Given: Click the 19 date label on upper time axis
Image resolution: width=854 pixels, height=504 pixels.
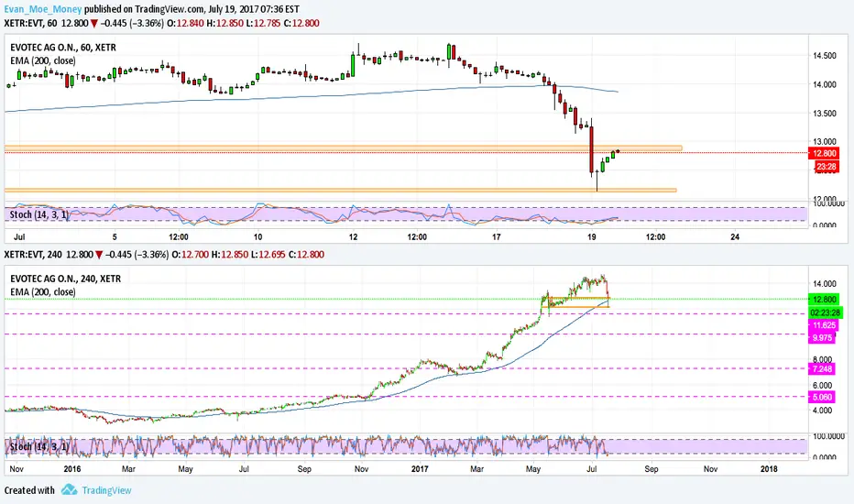Looking at the screenshot, I should pyautogui.click(x=592, y=237).
